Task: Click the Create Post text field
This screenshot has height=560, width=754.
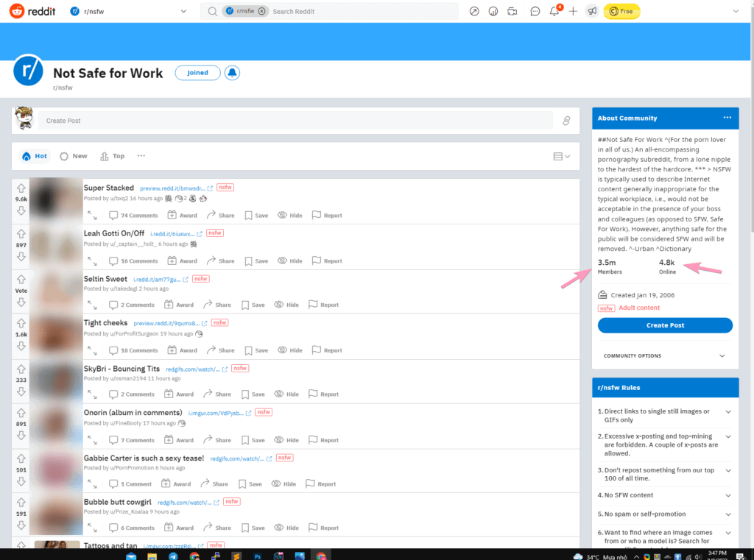Action: pos(295,121)
